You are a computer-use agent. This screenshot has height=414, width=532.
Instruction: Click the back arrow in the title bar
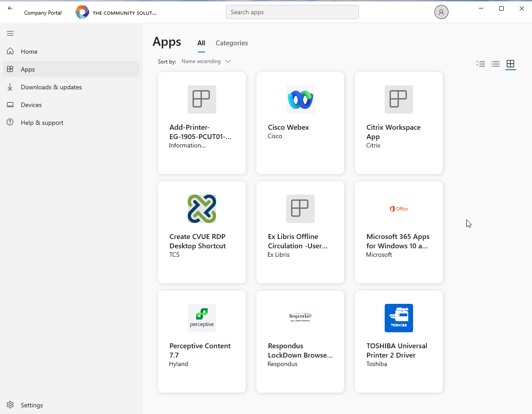(x=10, y=8)
